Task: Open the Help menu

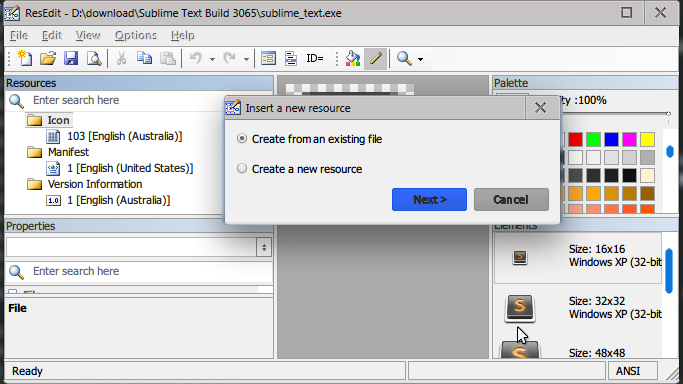Action: tap(183, 35)
